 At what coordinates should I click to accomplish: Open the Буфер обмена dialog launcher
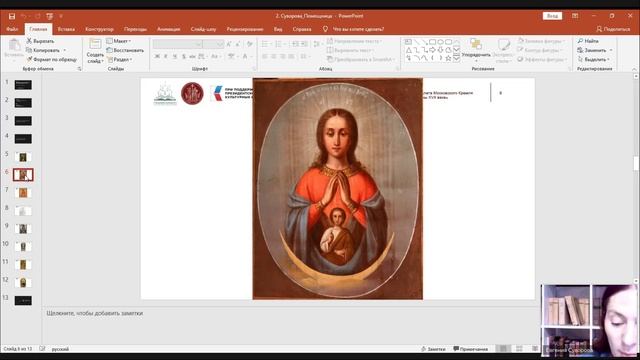(x=79, y=69)
